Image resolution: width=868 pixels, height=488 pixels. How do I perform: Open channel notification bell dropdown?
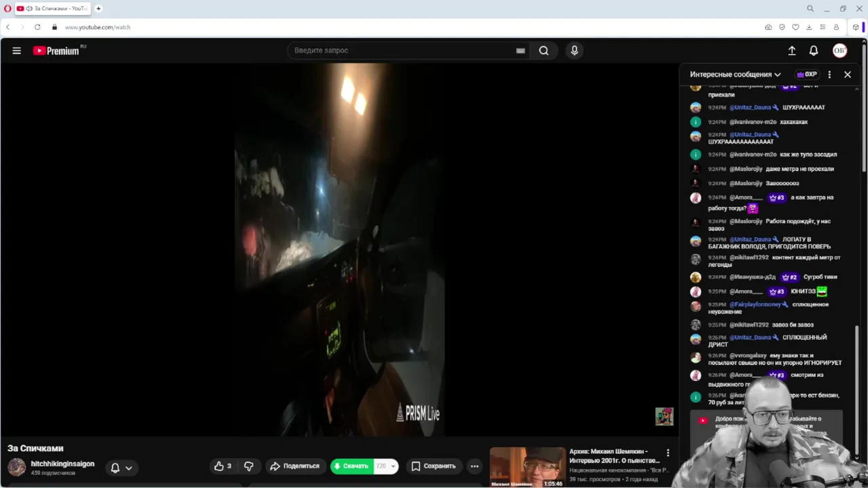tap(121, 467)
